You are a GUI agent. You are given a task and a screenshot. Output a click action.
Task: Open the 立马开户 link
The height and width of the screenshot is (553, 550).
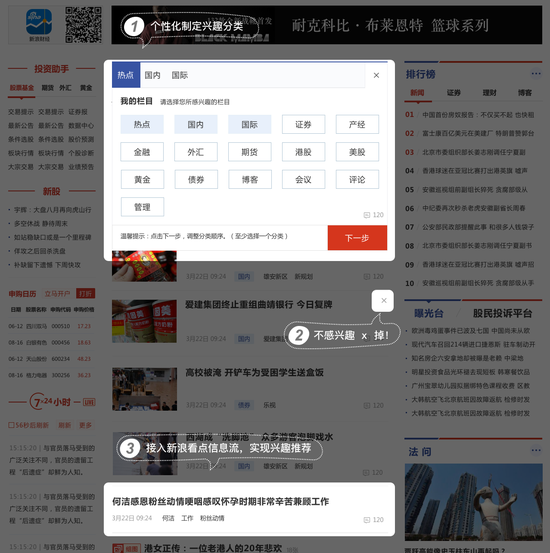(57, 294)
